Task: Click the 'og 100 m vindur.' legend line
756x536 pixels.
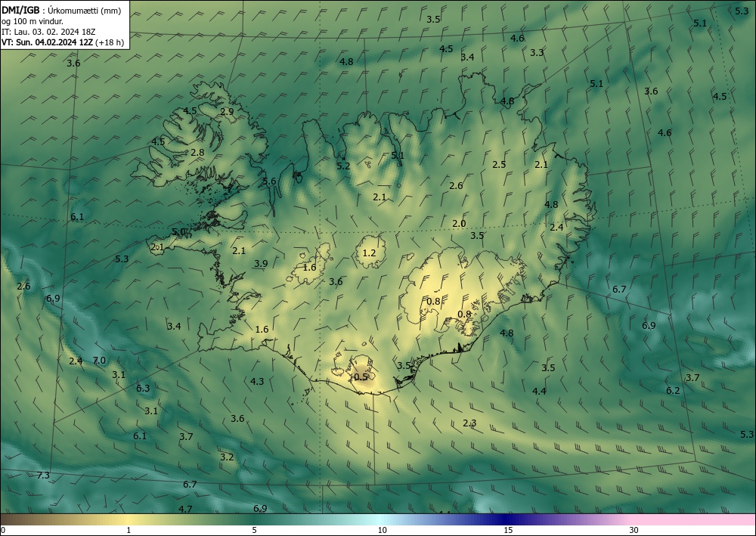Action: tap(33, 21)
